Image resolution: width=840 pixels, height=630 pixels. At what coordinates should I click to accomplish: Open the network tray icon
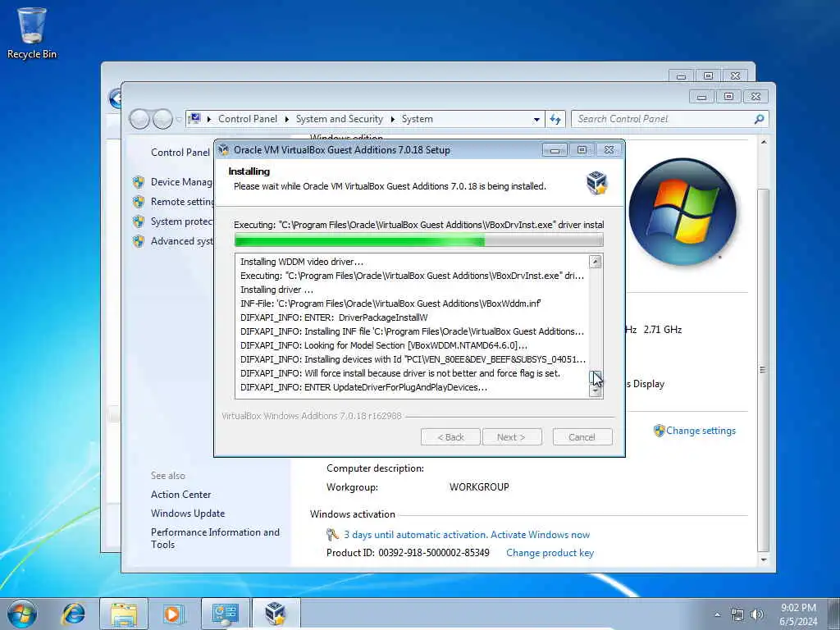tap(737, 614)
